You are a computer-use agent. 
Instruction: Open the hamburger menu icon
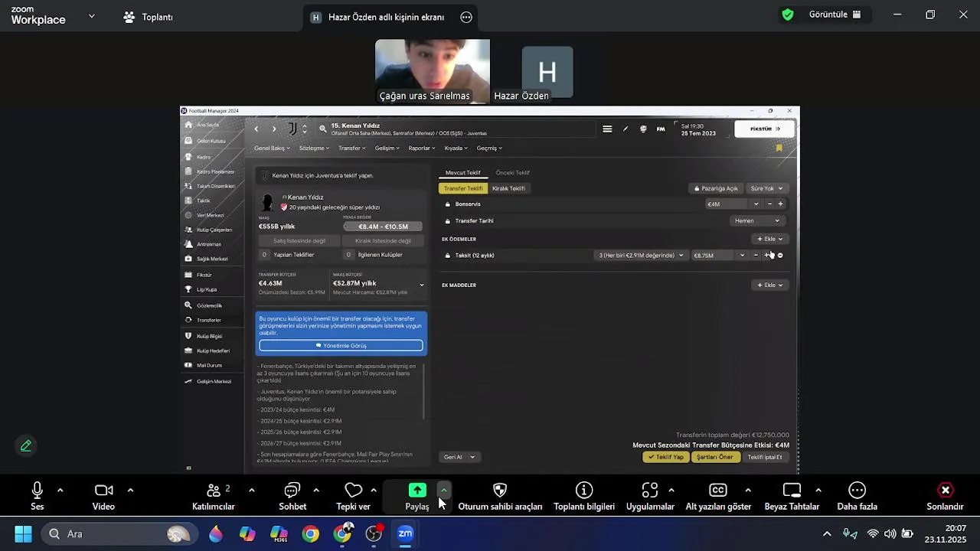coord(607,129)
